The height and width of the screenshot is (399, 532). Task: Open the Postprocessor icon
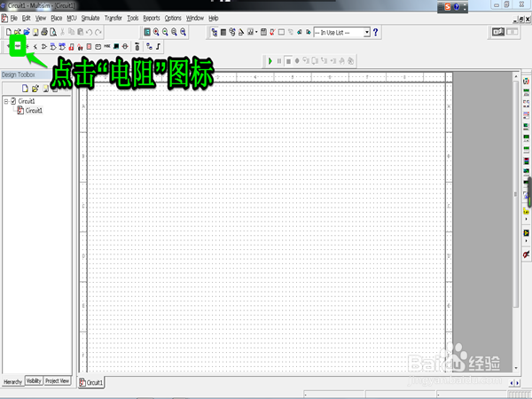(263, 32)
